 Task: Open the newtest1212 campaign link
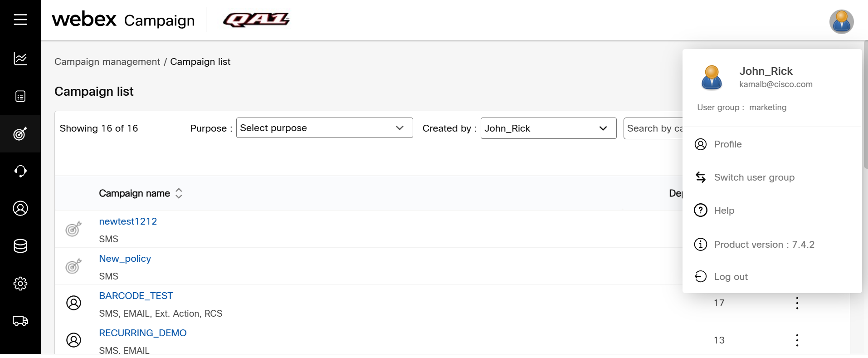pyautogui.click(x=128, y=221)
